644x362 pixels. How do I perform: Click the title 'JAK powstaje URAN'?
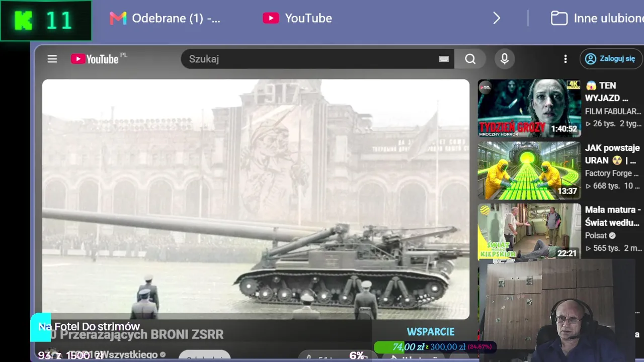coord(612,154)
